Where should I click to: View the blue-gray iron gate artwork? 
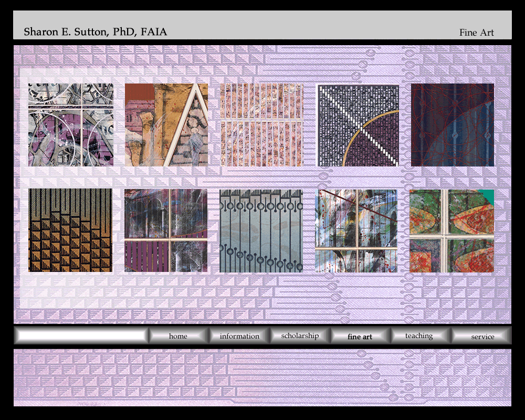261,230
